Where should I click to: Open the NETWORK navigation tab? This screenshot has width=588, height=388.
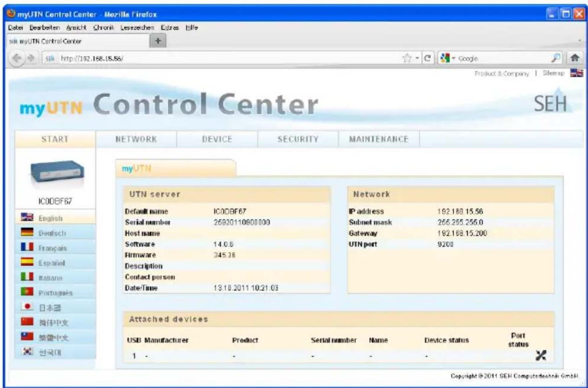136,139
